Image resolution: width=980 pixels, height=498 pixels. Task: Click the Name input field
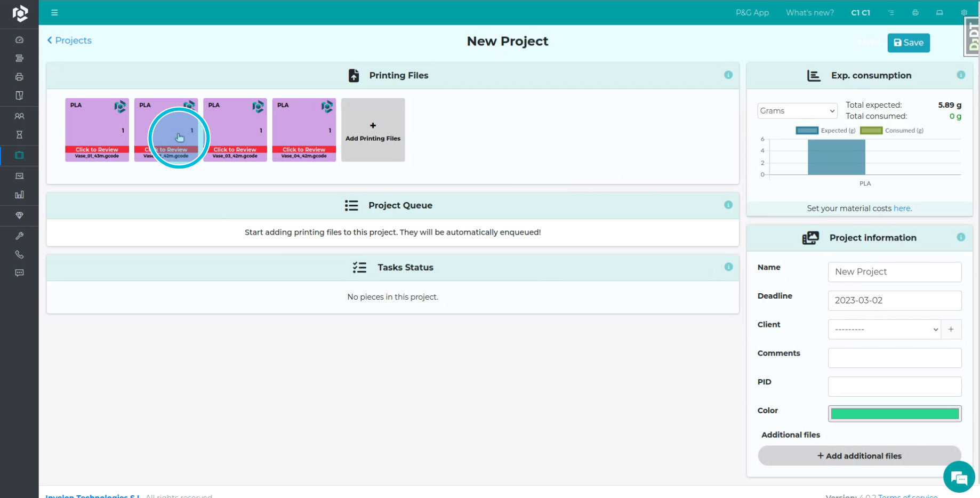pyautogui.click(x=895, y=272)
